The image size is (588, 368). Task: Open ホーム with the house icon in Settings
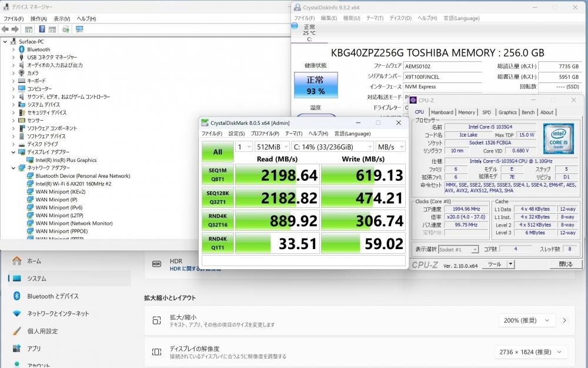click(x=16, y=261)
